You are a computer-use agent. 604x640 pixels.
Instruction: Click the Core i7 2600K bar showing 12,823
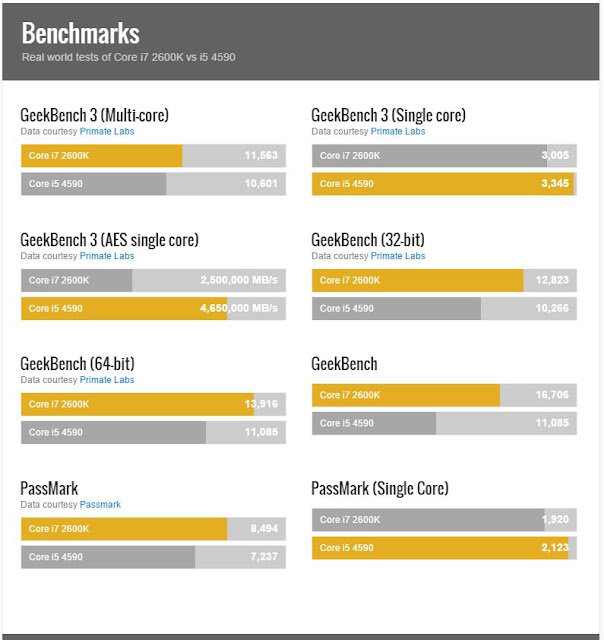pos(444,280)
